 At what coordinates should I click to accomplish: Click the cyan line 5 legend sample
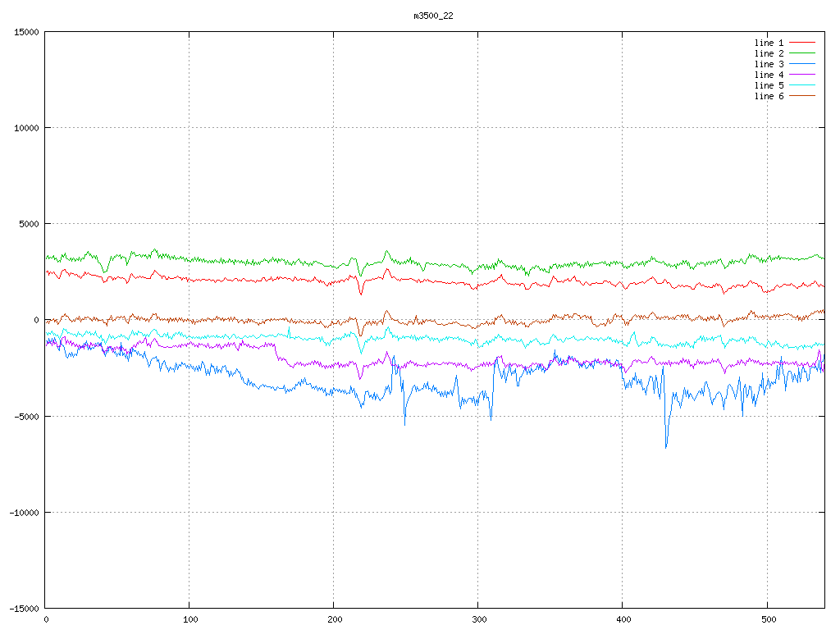802,85
